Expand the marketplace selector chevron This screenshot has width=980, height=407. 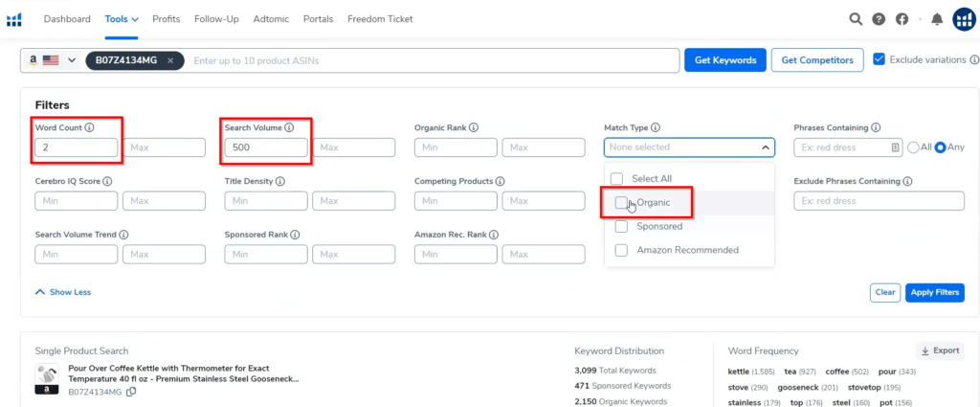71,60
